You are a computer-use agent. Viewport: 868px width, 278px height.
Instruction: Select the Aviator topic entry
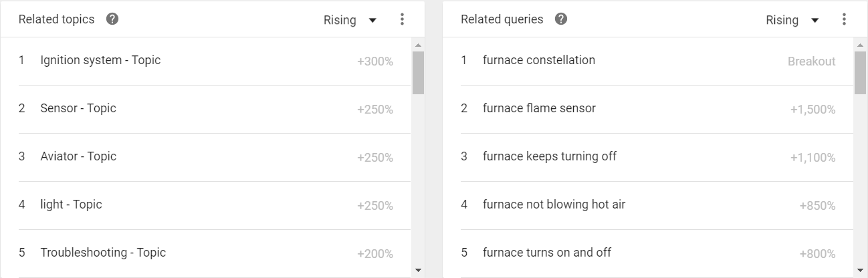pyautogui.click(x=78, y=156)
